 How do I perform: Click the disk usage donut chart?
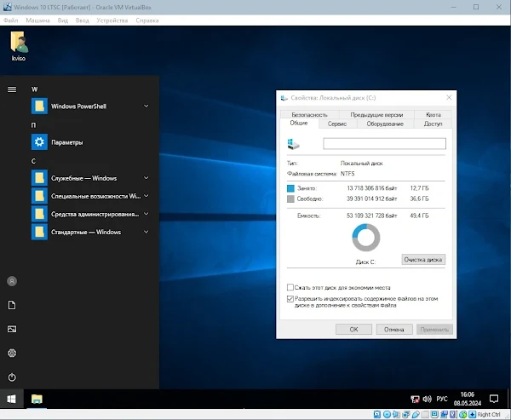click(366, 238)
